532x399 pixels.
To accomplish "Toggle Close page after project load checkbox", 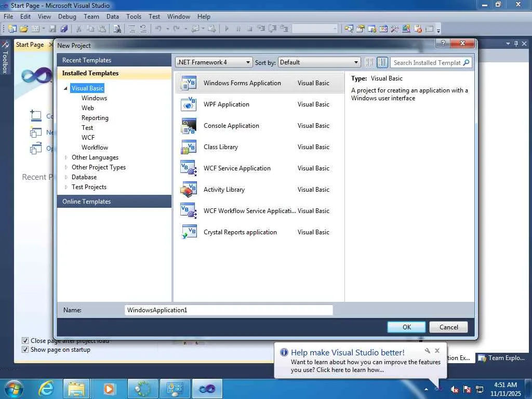I will [25, 340].
